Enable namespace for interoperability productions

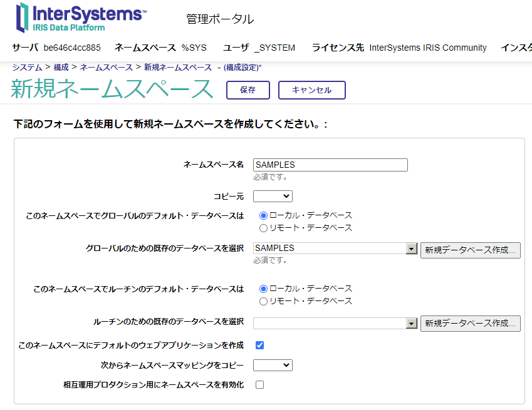[x=260, y=384]
